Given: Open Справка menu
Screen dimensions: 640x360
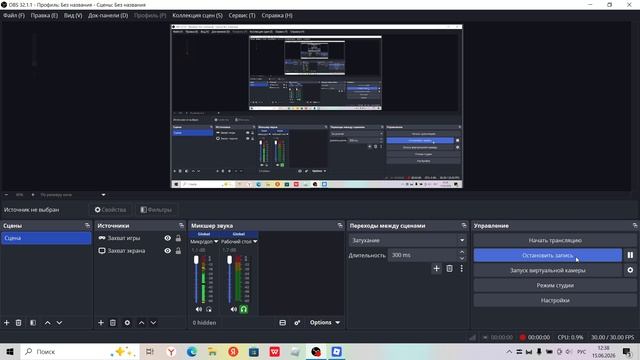Looking at the screenshot, I should click(x=277, y=16).
